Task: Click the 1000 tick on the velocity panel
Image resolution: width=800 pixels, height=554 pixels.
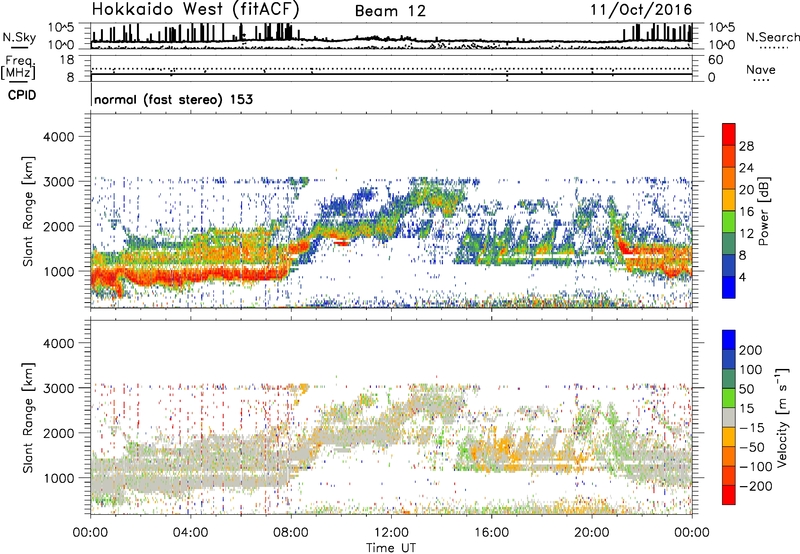Action: tap(59, 478)
